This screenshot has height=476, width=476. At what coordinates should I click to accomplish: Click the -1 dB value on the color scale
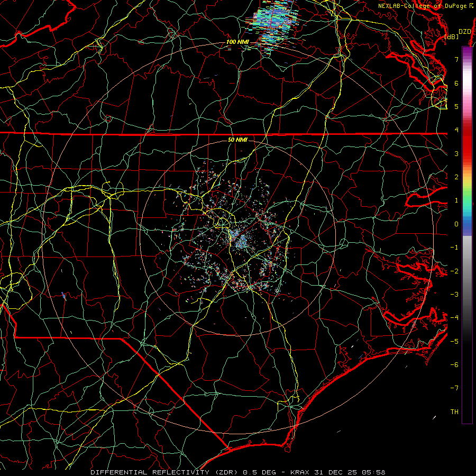[x=454, y=248]
